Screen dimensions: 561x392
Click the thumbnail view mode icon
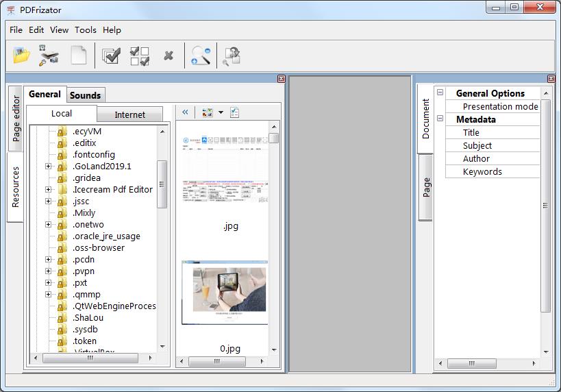click(207, 112)
